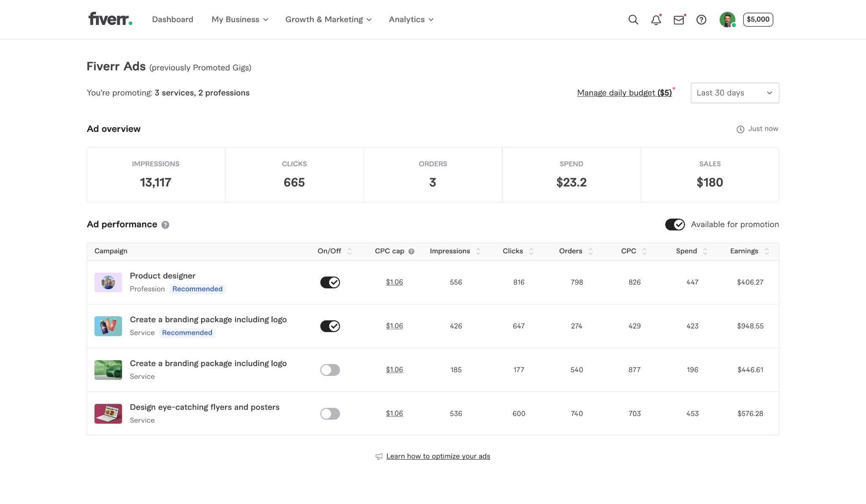Go to the Dashboard nav item
Viewport: 866px width, 504px height.
(173, 19)
